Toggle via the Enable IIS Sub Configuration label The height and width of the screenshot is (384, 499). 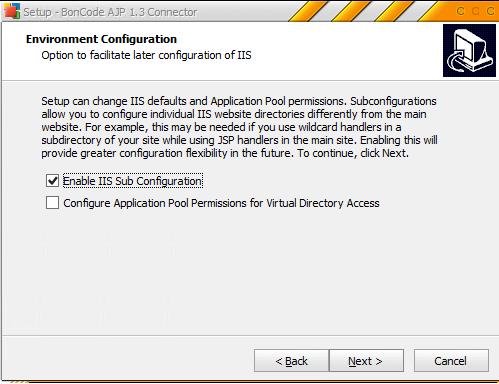point(133,181)
